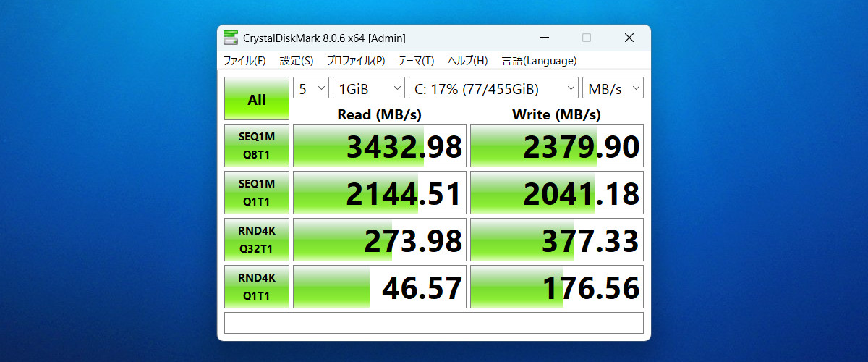Run all benchmarks with All button
This screenshot has width=868, height=362.
pos(257,99)
